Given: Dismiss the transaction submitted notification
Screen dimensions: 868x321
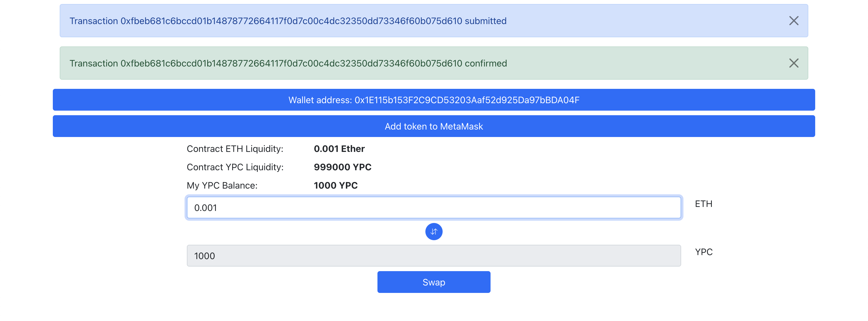Looking at the screenshot, I should (x=794, y=21).
